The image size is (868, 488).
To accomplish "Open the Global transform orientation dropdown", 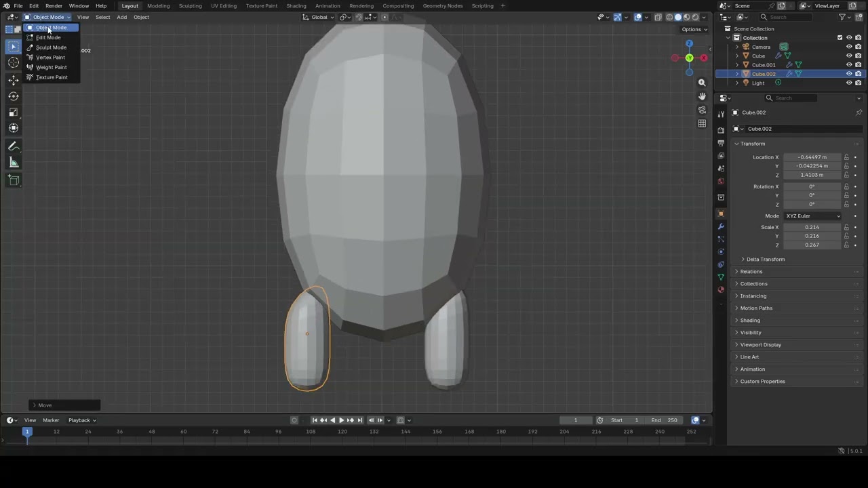I will point(319,17).
